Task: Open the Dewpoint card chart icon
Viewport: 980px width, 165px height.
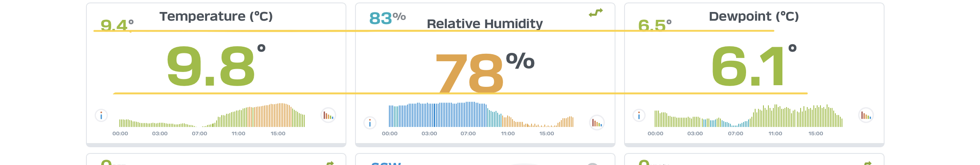Action: [x=866, y=115]
